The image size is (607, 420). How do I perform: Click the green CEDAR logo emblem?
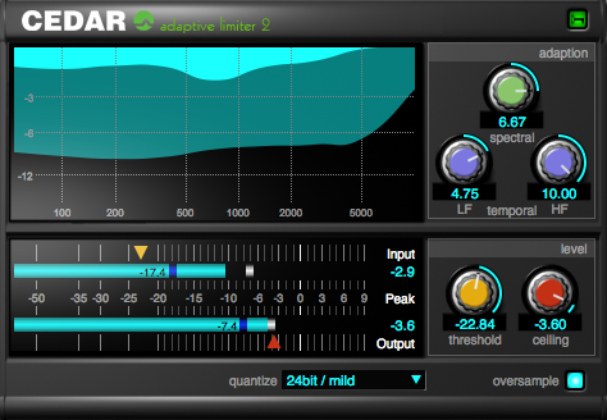(x=144, y=21)
